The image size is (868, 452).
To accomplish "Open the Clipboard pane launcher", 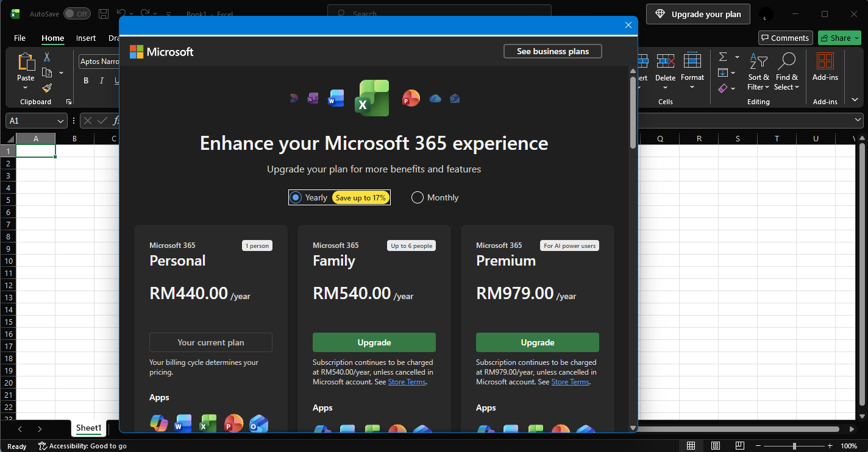I will (x=68, y=102).
